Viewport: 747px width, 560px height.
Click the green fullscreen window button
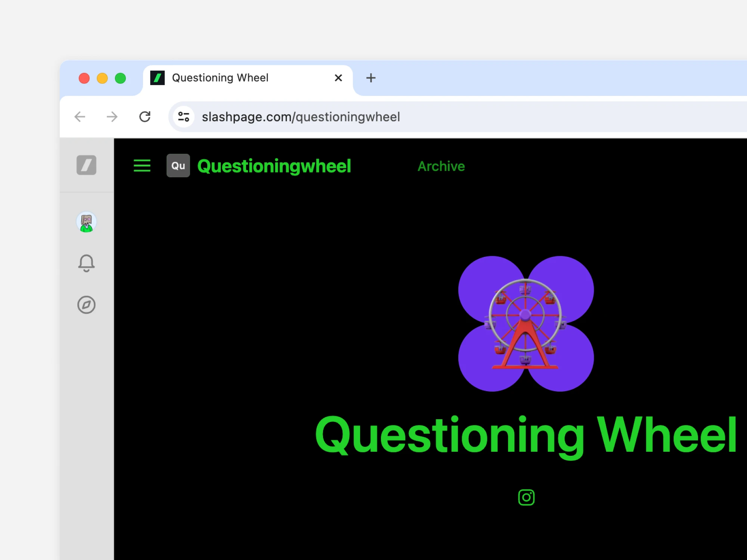point(120,78)
